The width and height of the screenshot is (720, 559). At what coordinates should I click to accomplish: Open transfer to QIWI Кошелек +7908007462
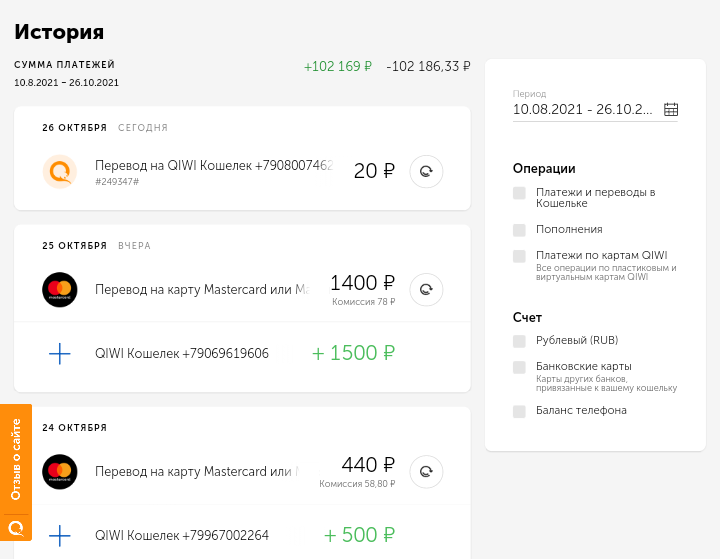click(213, 165)
